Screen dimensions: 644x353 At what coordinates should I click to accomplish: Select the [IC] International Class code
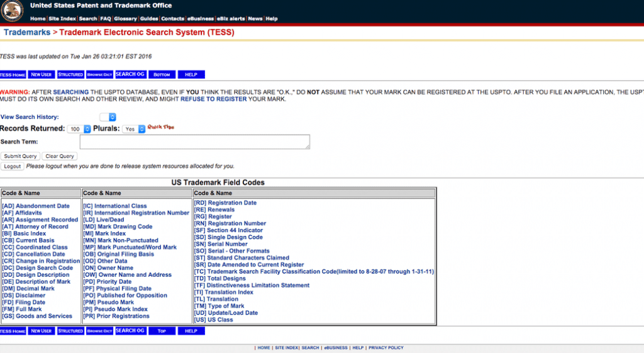click(115, 206)
